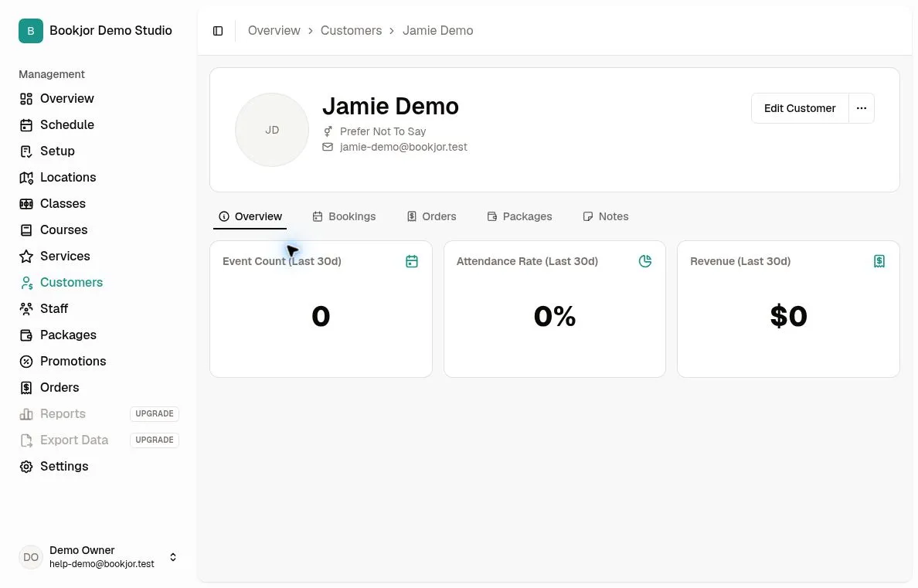The width and height of the screenshot is (918, 588).
Task: Switch to the Bookings tab
Action: pos(345,216)
